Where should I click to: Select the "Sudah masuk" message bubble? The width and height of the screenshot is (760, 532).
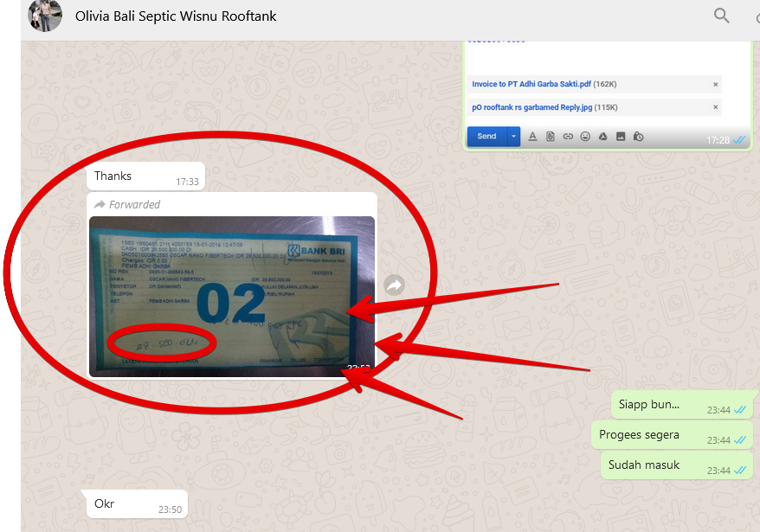click(644, 465)
